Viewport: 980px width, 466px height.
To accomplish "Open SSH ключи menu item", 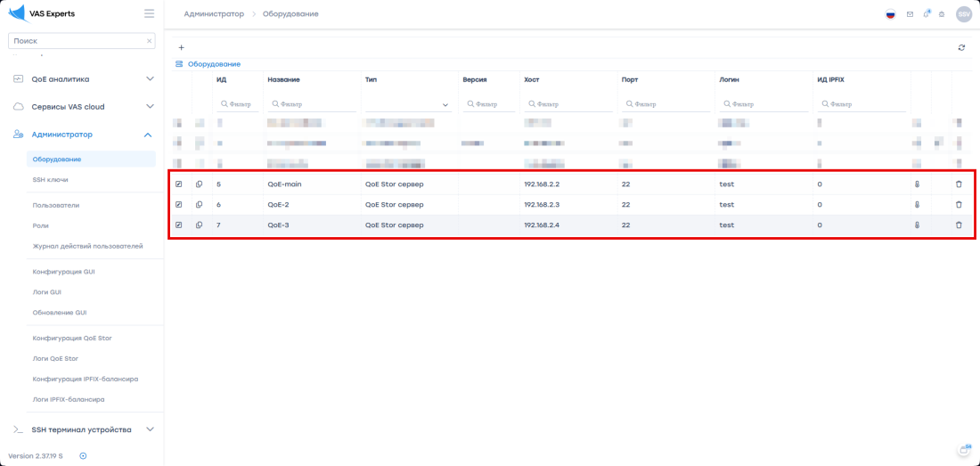I will coord(50,179).
